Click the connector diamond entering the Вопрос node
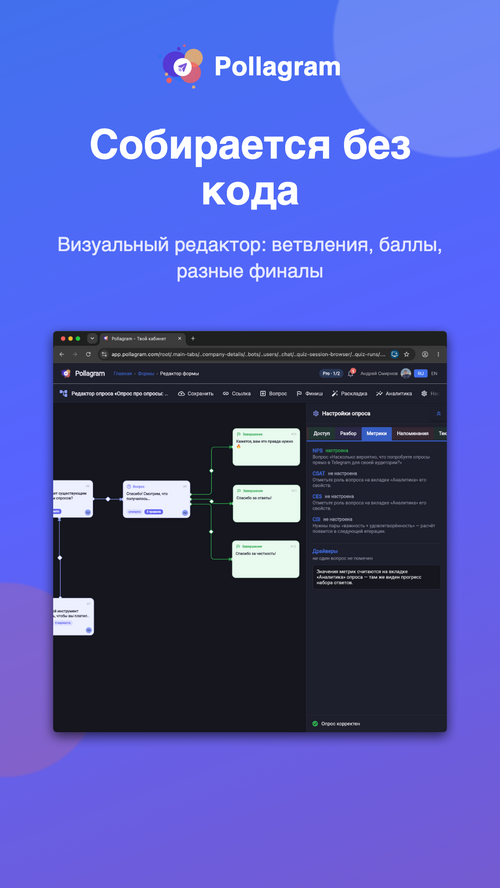 pyautogui.click(x=108, y=499)
